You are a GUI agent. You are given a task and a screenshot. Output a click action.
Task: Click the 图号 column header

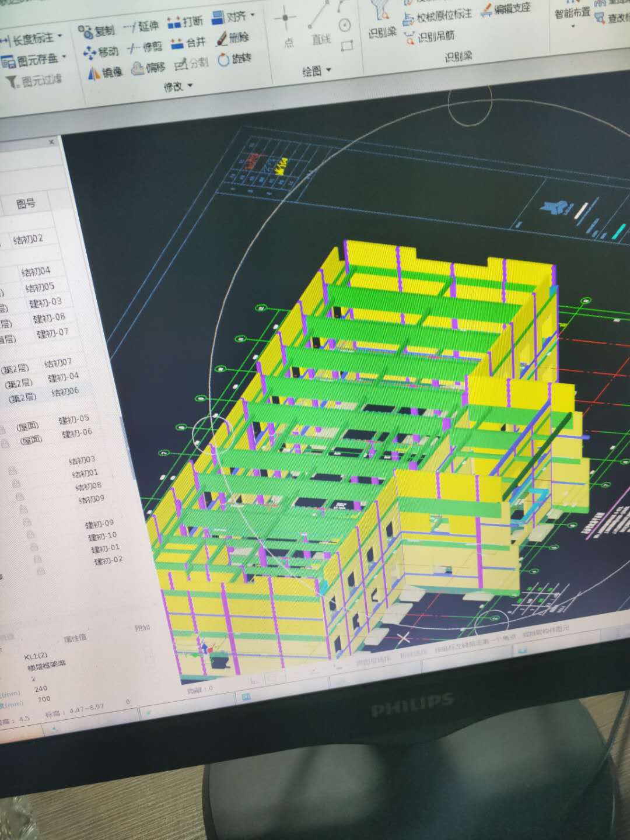click(26, 204)
